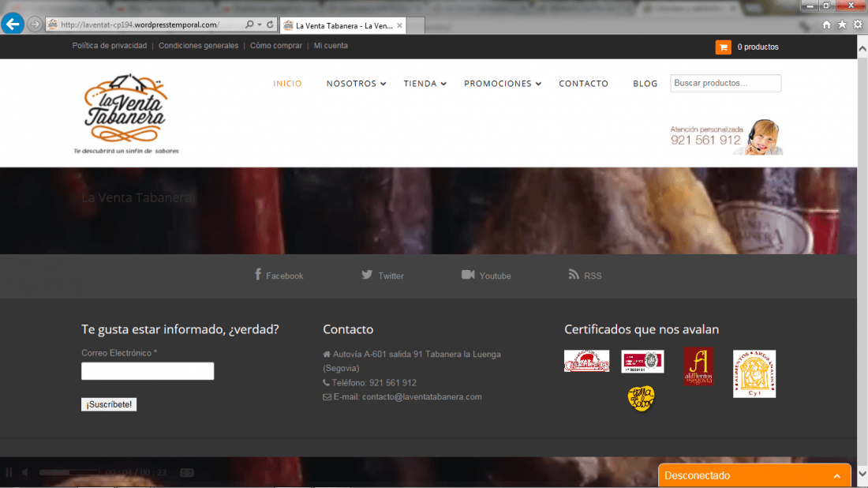Focus the Buscar productos search field
The height and width of the screenshot is (488, 868).
(725, 83)
